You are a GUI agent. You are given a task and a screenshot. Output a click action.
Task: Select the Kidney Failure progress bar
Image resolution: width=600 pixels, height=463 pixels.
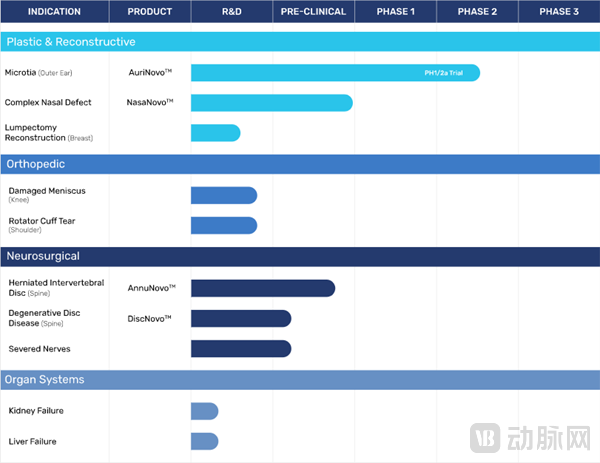pos(204,411)
